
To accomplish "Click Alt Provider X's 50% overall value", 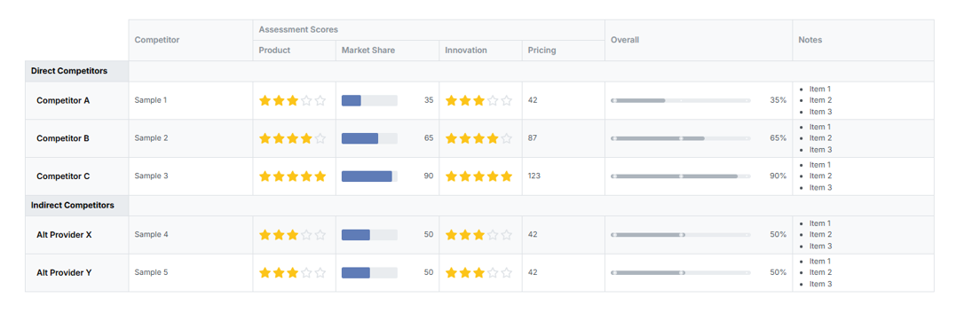I will tap(778, 234).
